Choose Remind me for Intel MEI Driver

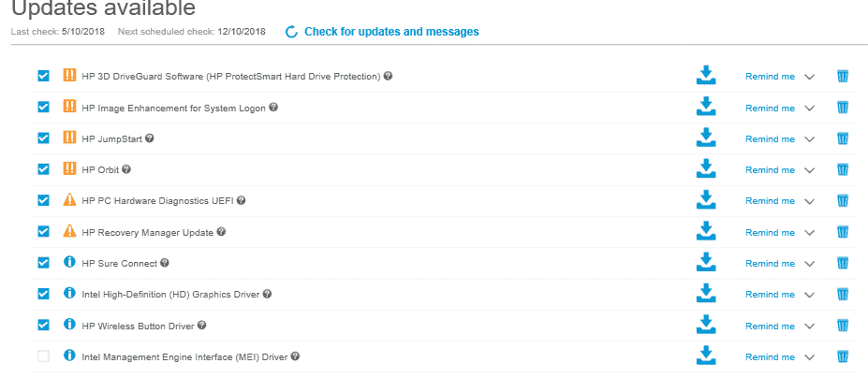click(770, 356)
